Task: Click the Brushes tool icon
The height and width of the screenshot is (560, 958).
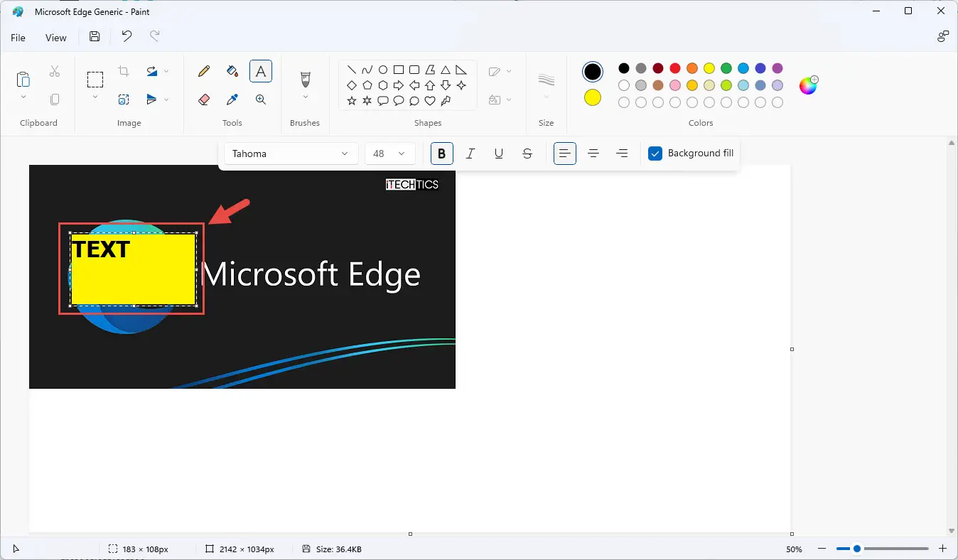Action: pyautogui.click(x=306, y=78)
